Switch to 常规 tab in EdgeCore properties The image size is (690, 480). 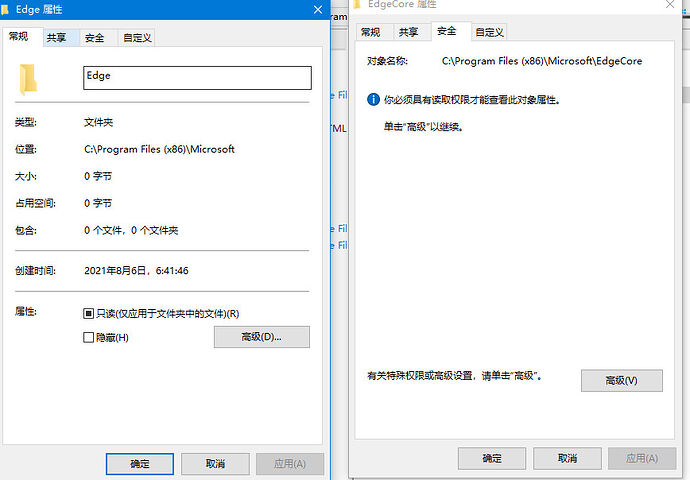click(x=372, y=32)
